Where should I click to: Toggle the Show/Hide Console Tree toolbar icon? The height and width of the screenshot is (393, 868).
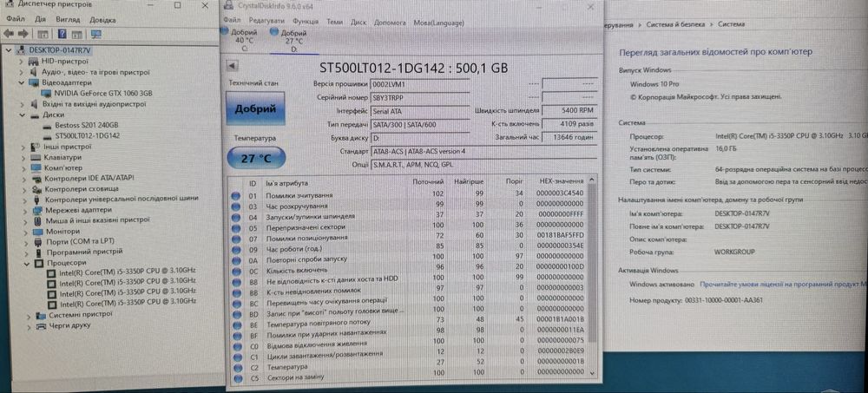42,35
